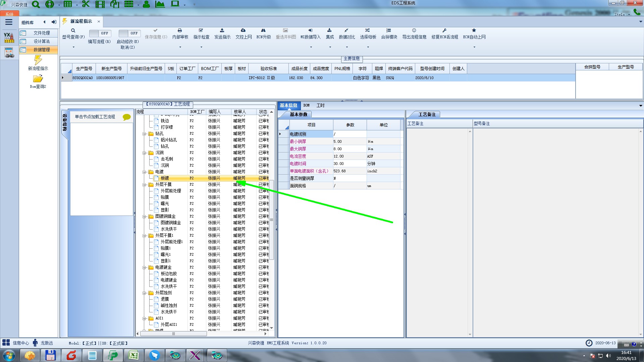This screenshot has width=644, height=362.
Task: Select 数据管理 in component library
Action: 41,50
